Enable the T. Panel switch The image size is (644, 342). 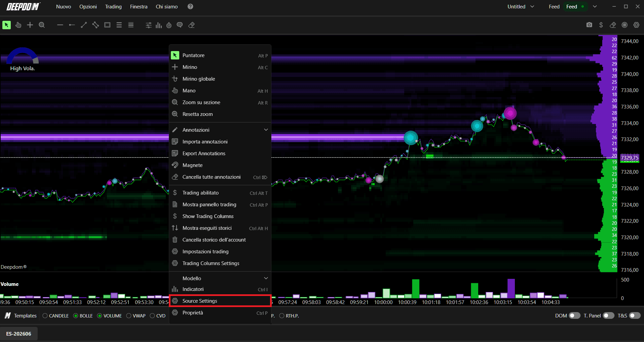point(609,315)
